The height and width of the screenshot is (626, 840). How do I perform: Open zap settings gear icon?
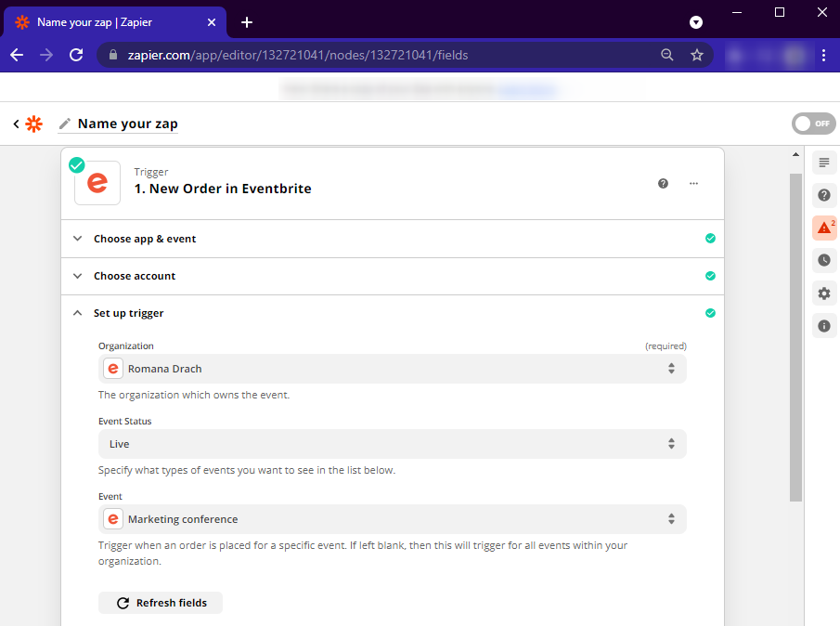(x=823, y=293)
